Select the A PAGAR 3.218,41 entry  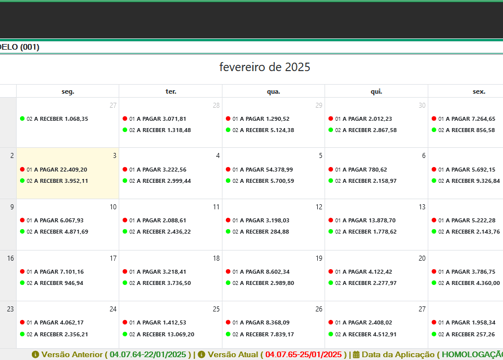(x=154, y=271)
